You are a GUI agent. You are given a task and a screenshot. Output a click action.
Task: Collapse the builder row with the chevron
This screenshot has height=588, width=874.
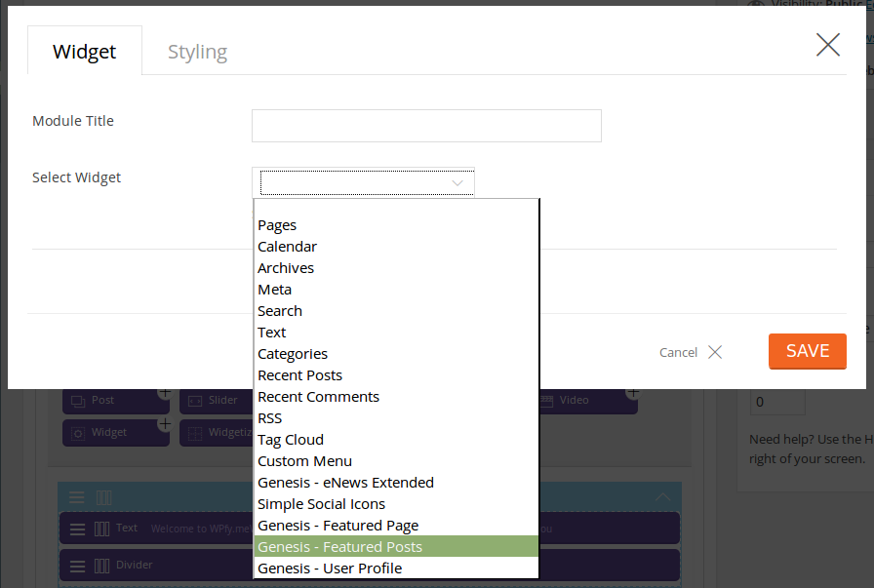tap(663, 497)
